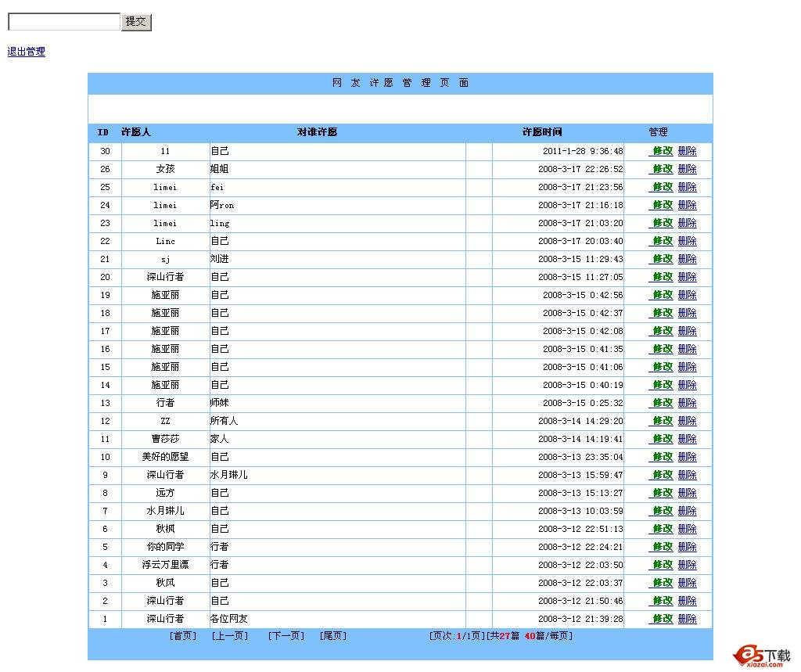Edit the 师妹 row ID 13 via 修改
This screenshot has width=801, height=672.
click(663, 403)
